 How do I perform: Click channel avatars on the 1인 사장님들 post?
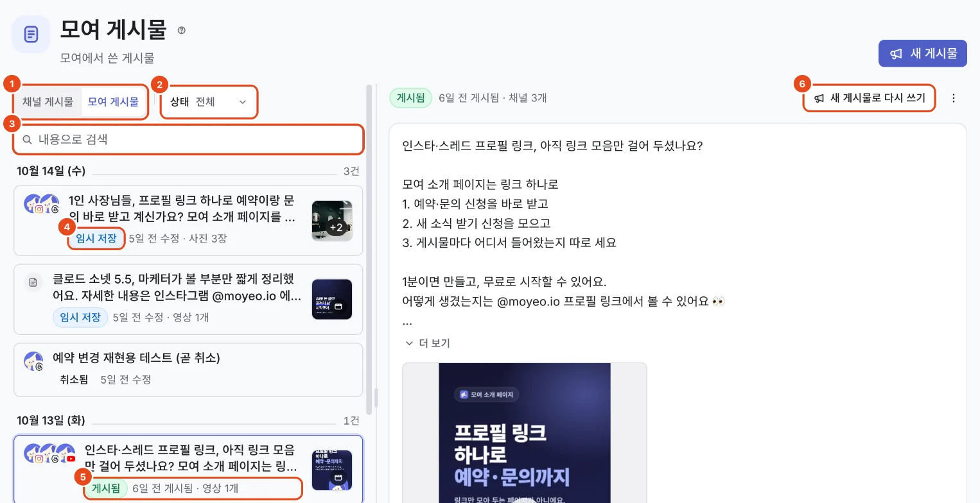[x=42, y=204]
